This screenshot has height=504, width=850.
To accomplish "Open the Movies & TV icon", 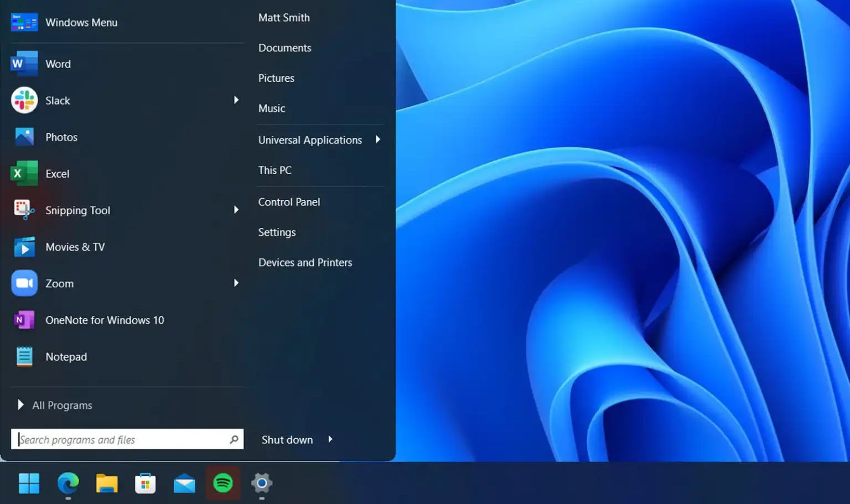I will (24, 247).
